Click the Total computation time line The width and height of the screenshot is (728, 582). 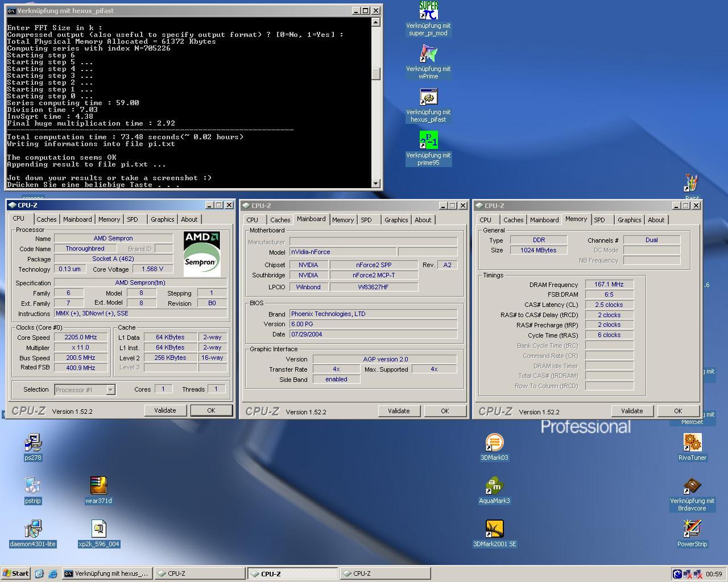(125, 137)
